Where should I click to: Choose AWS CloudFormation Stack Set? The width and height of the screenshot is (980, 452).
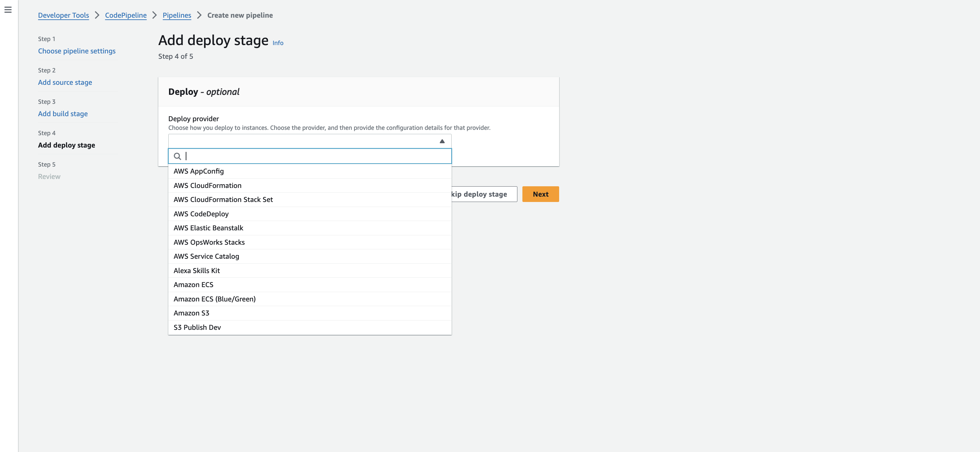[223, 200]
